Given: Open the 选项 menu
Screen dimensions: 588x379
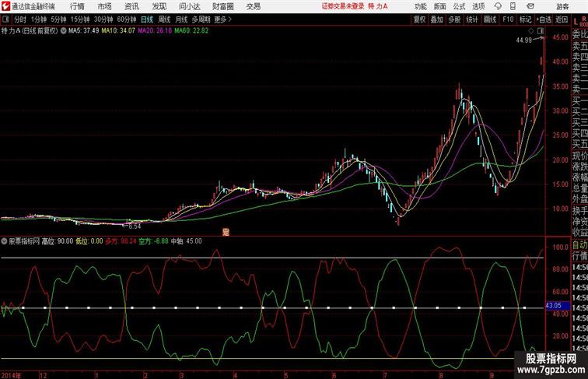Looking at the screenshot, I should click(x=478, y=6).
